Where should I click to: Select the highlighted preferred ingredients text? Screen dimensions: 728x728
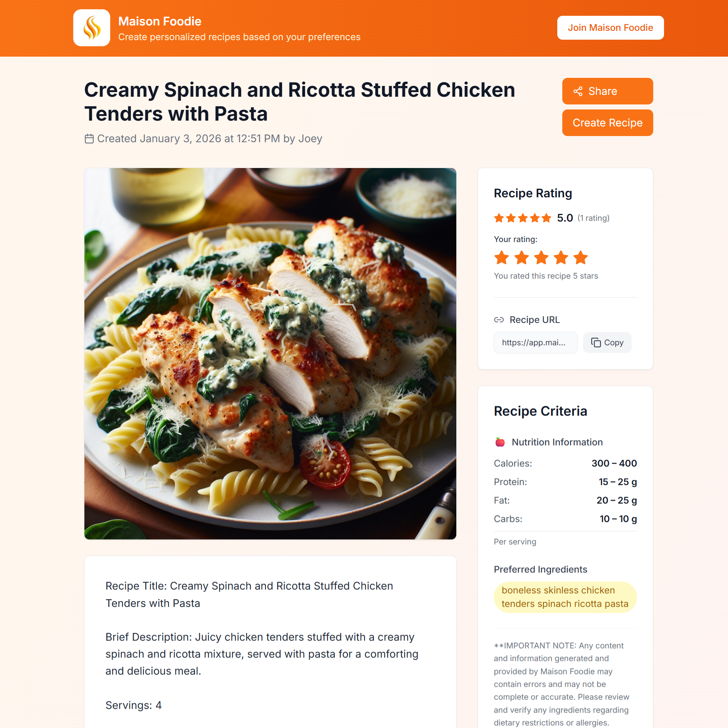tap(565, 597)
